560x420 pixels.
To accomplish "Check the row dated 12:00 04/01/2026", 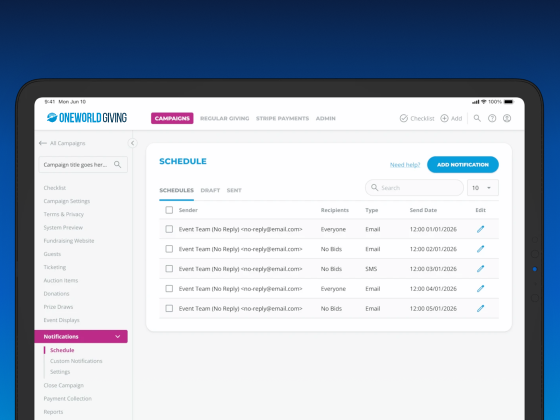I will [x=169, y=289].
